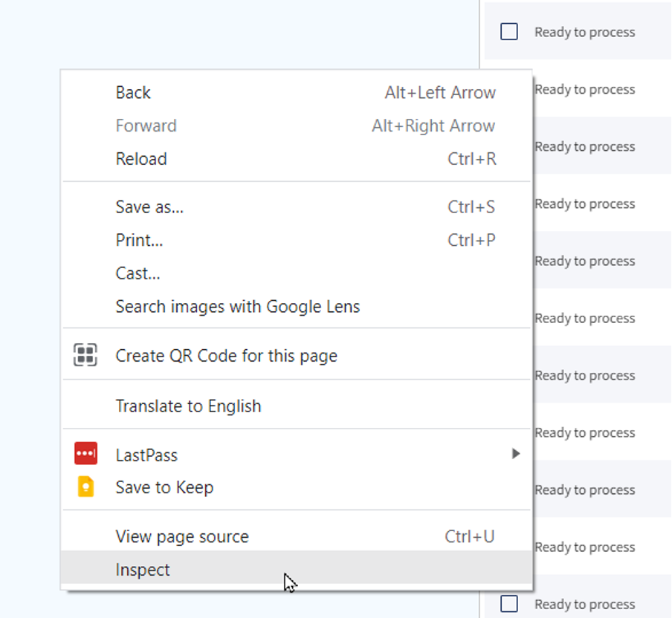Open the Print... menu option
This screenshot has width=672, height=618.
tap(139, 241)
